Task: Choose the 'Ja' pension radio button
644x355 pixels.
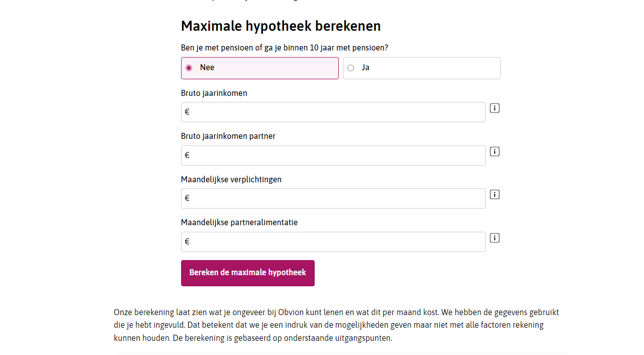Action: tap(350, 68)
